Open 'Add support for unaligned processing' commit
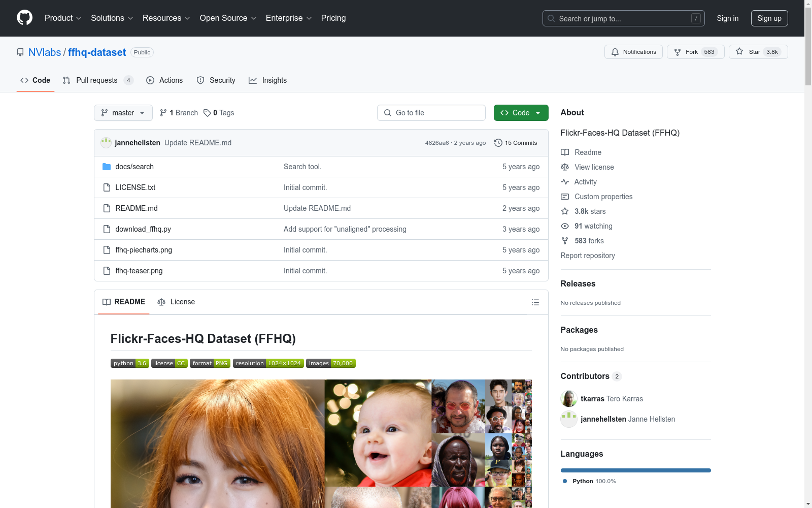 [x=345, y=229]
